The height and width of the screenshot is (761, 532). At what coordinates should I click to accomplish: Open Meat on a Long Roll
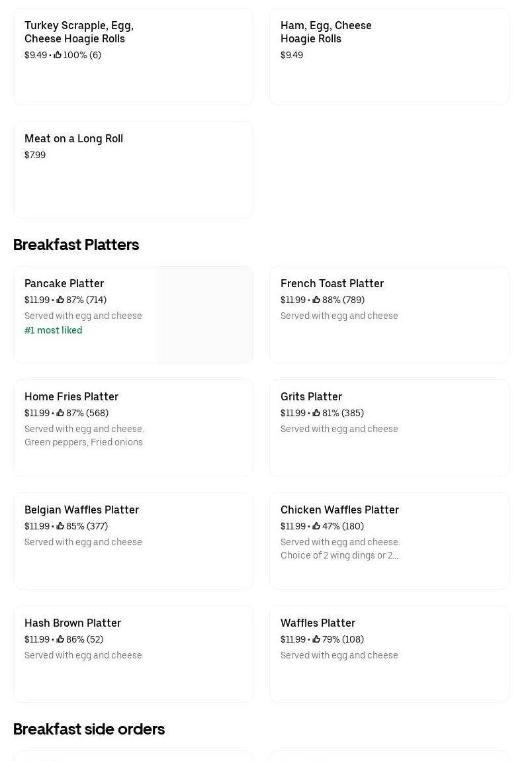tap(73, 138)
